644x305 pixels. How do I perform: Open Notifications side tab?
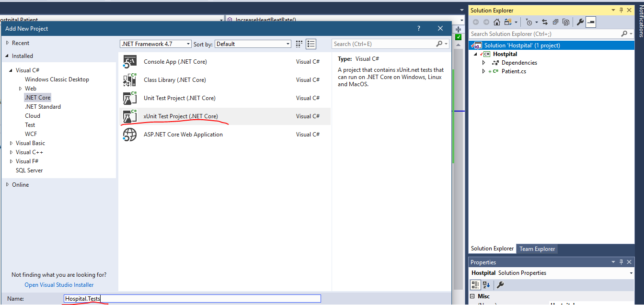(641, 20)
